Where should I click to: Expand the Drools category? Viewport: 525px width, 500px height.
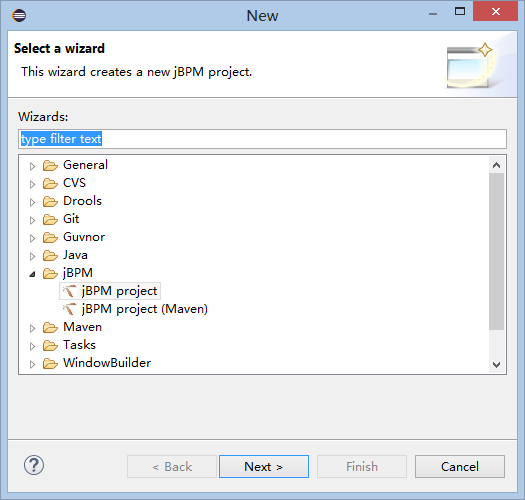click(32, 202)
